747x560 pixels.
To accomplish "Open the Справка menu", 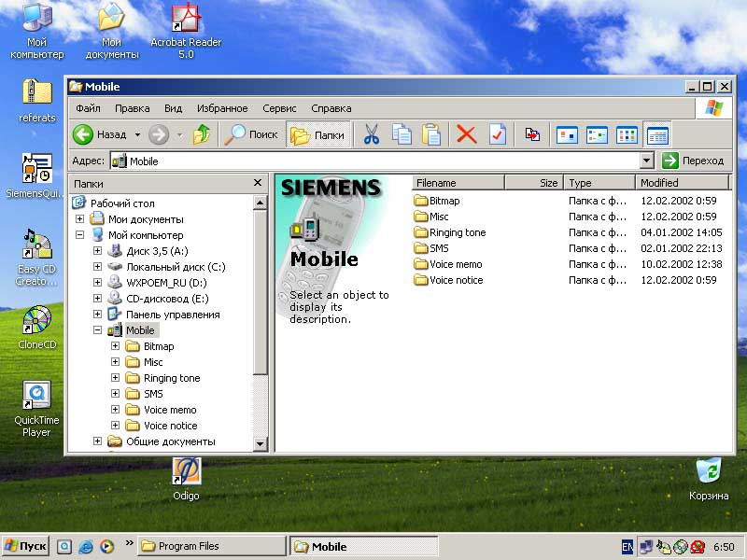I will [331, 108].
